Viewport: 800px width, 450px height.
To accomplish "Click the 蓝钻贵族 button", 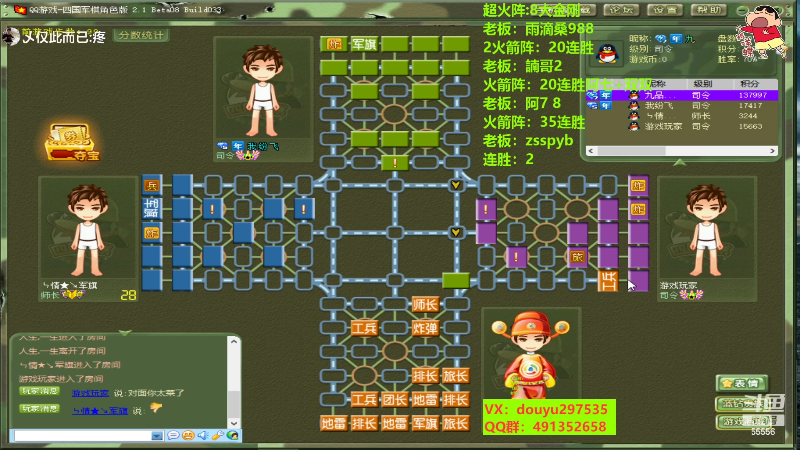I will (x=742, y=404).
